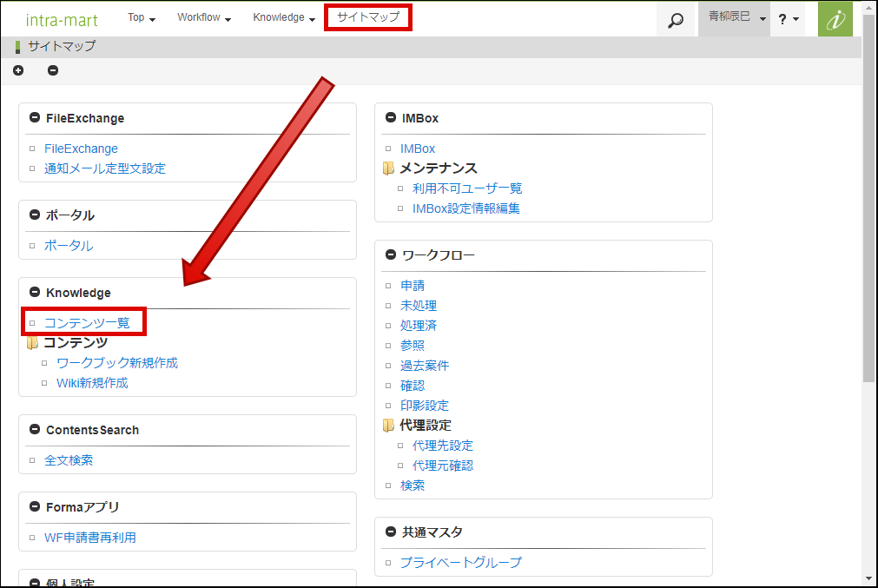
Task: Click the expand all plus icon
Action: 19,70
